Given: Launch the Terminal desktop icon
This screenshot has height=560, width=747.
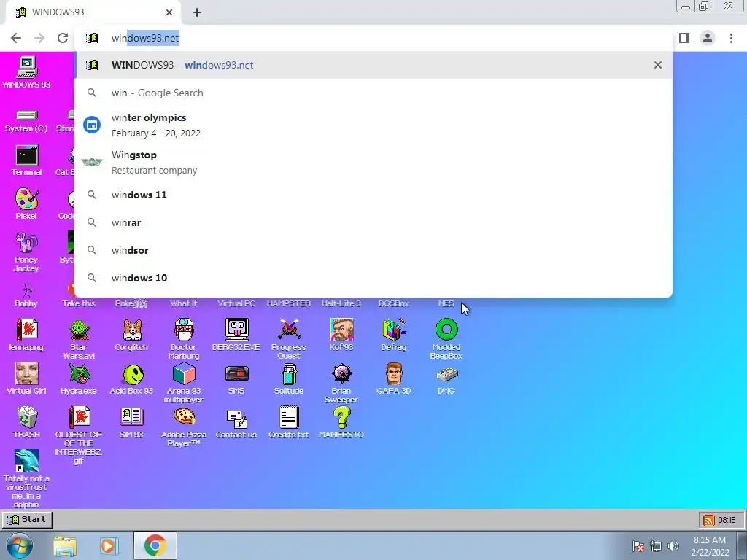Looking at the screenshot, I should tap(27, 160).
